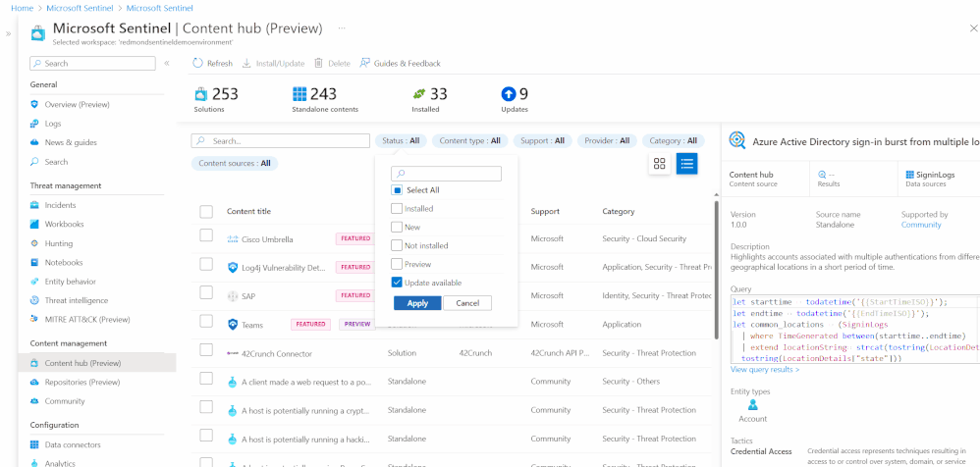Sort by the Content title column
The height and width of the screenshot is (467, 980).
(x=248, y=211)
